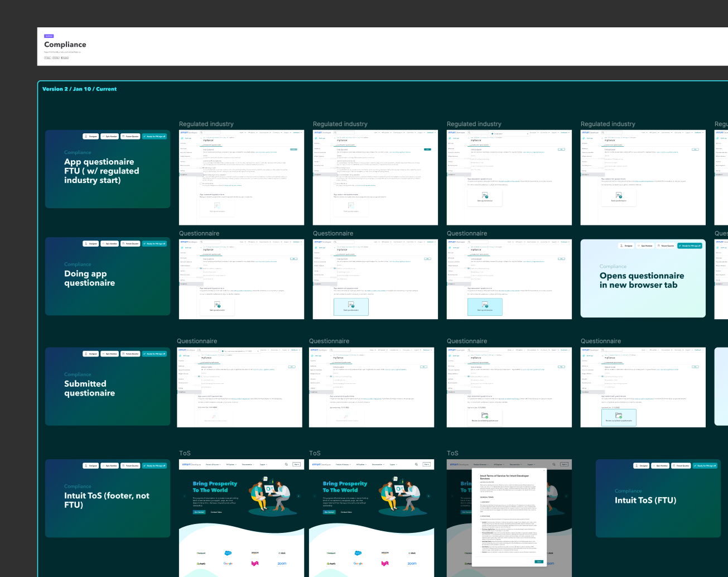Click the Salesforce logo in first ToS frame
Screen dimensions: 728x577
228,553
